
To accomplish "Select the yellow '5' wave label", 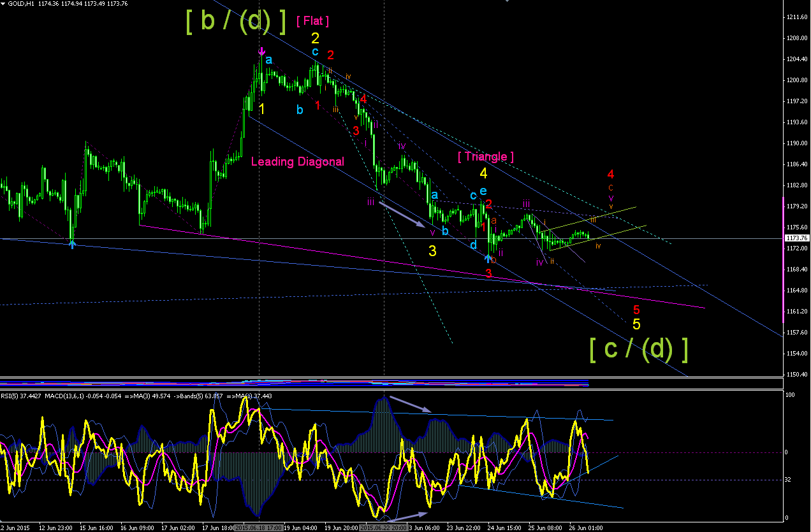I will pyautogui.click(x=636, y=324).
